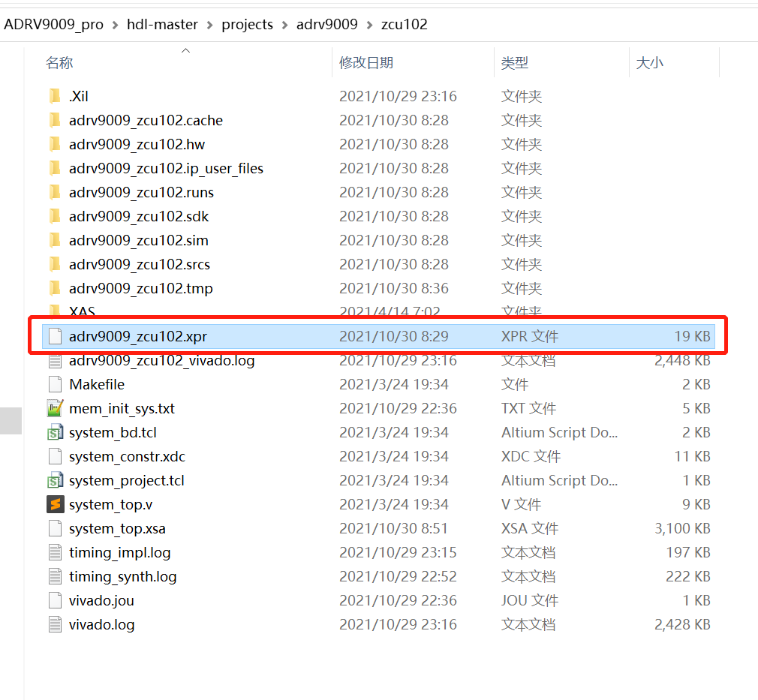Sort files by 名称 column header
This screenshot has width=758, height=700.
click(59, 63)
